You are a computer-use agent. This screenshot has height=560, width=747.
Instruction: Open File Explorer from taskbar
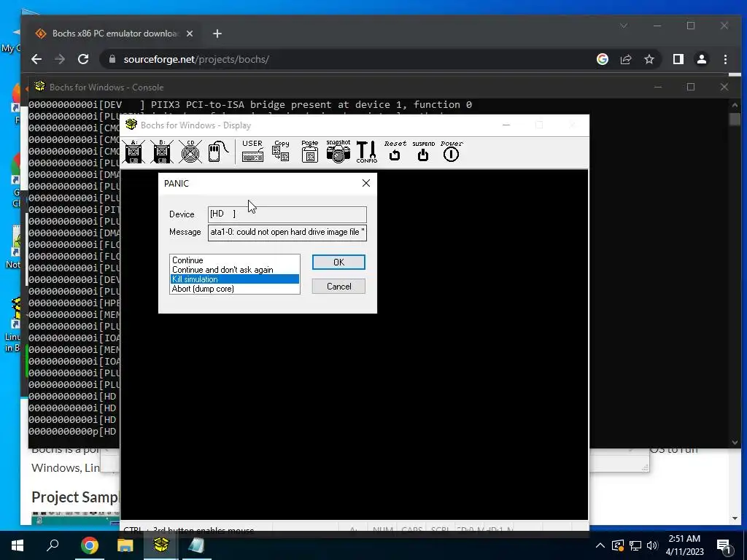(x=125, y=545)
